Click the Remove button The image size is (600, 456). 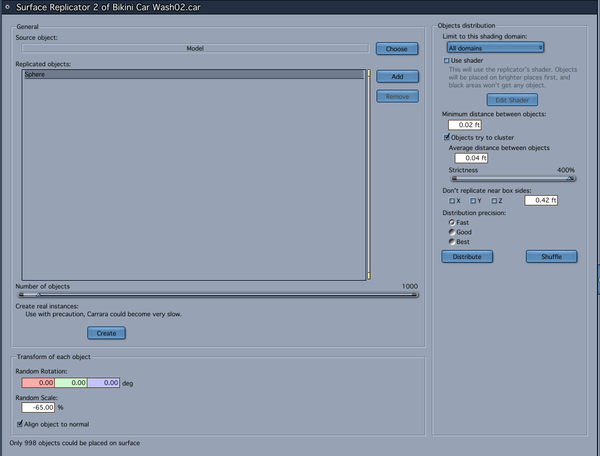(x=397, y=96)
